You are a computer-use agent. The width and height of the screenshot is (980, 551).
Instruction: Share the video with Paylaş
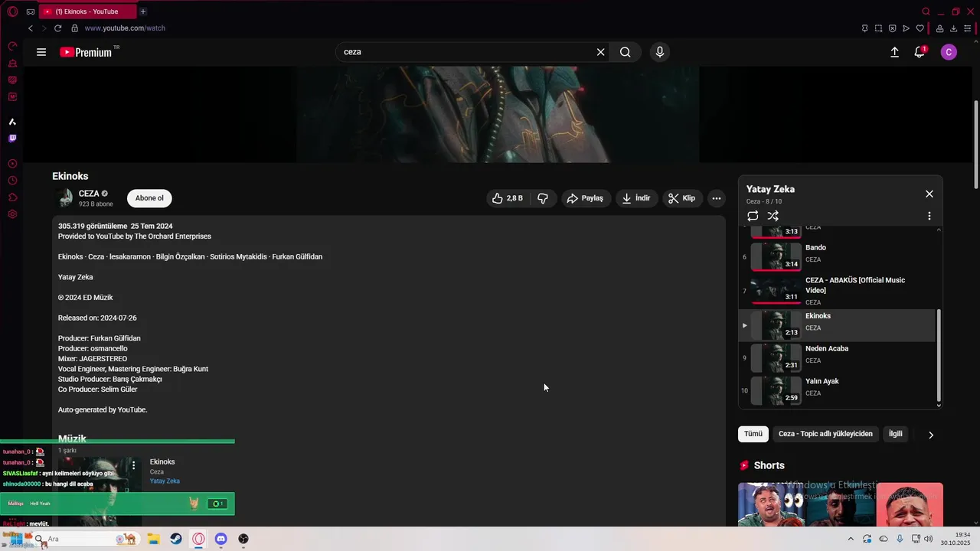[586, 198]
